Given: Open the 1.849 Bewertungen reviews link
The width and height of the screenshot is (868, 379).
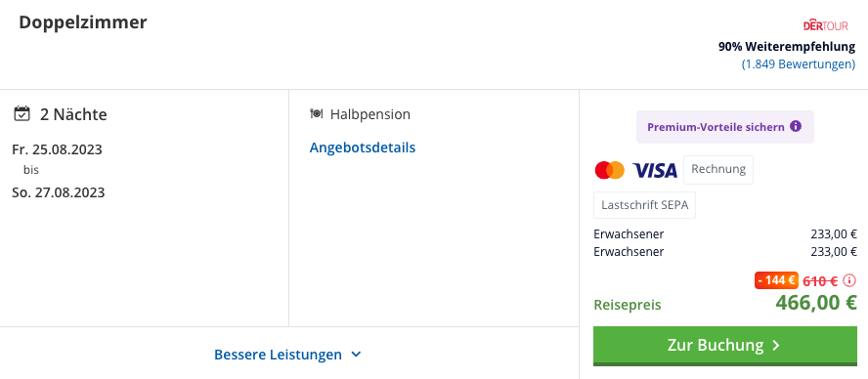Looking at the screenshot, I should coord(799,63).
